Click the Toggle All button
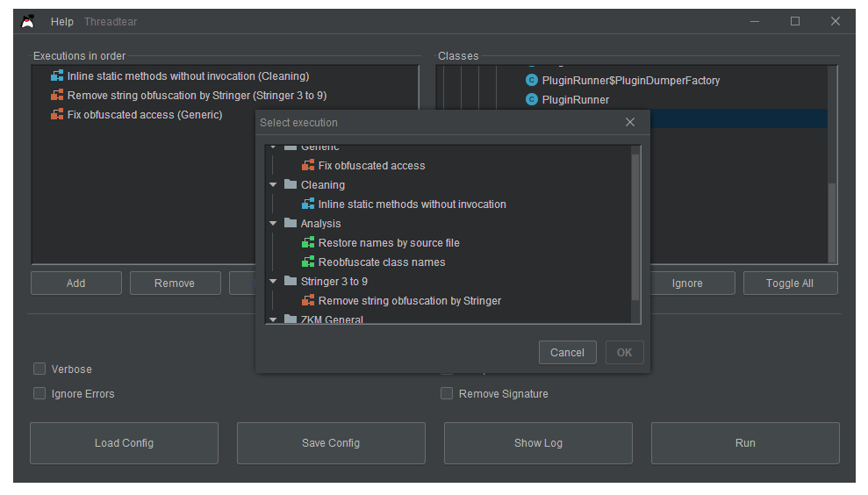868x495 pixels. [x=790, y=283]
